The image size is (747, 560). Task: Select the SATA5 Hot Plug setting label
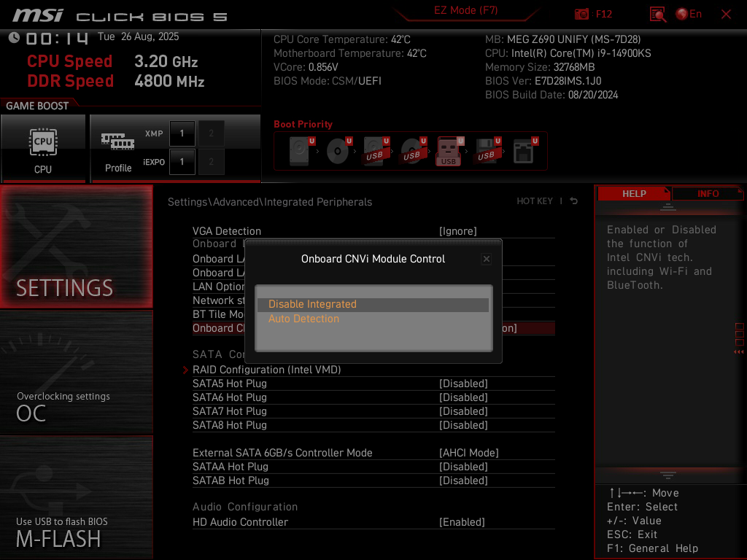pos(230,384)
